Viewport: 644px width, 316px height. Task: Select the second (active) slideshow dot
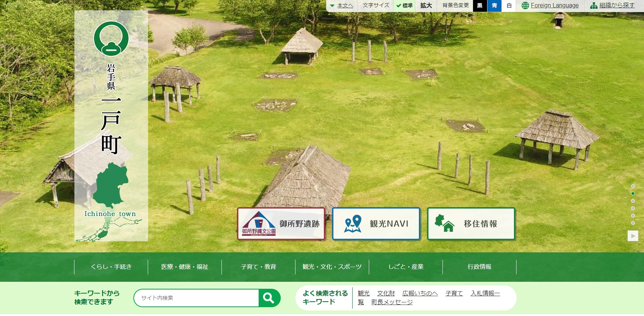[633, 193]
